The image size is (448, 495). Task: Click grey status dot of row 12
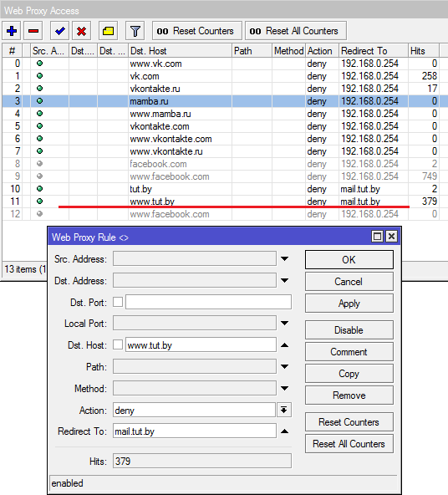[x=39, y=214]
